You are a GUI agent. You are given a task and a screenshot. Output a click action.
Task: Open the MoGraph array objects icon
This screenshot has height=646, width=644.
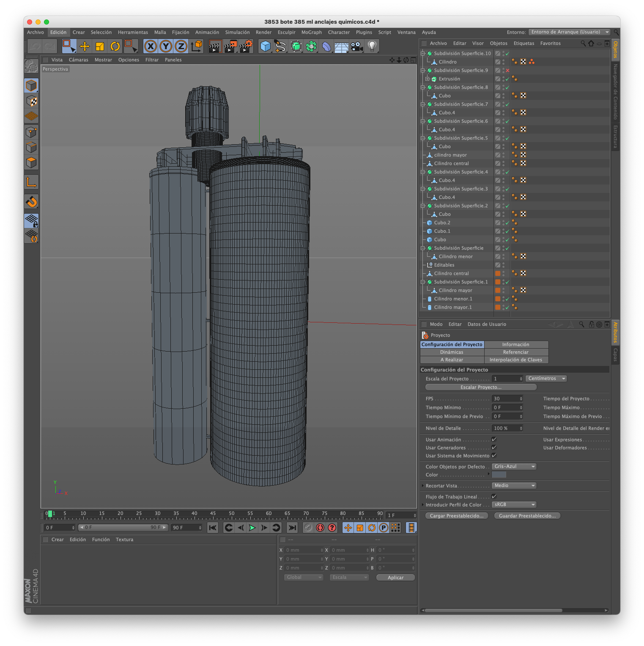click(311, 46)
